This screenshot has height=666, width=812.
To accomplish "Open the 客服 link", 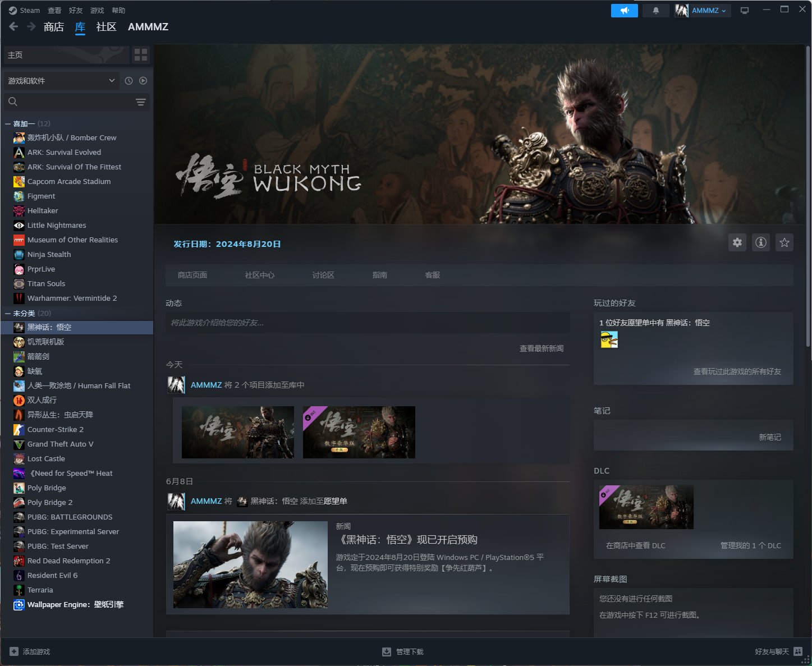I will pyautogui.click(x=433, y=275).
